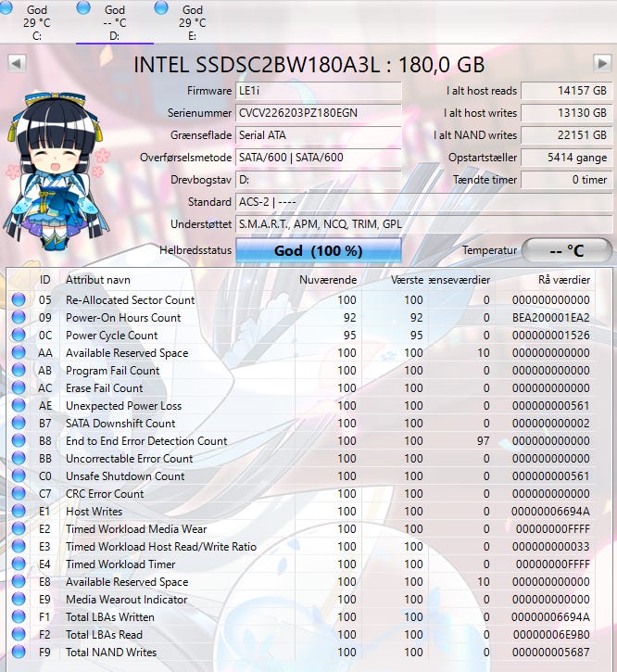Click the blue health orb on drive D: tab
This screenshot has height=672, width=617.
coord(83,7)
